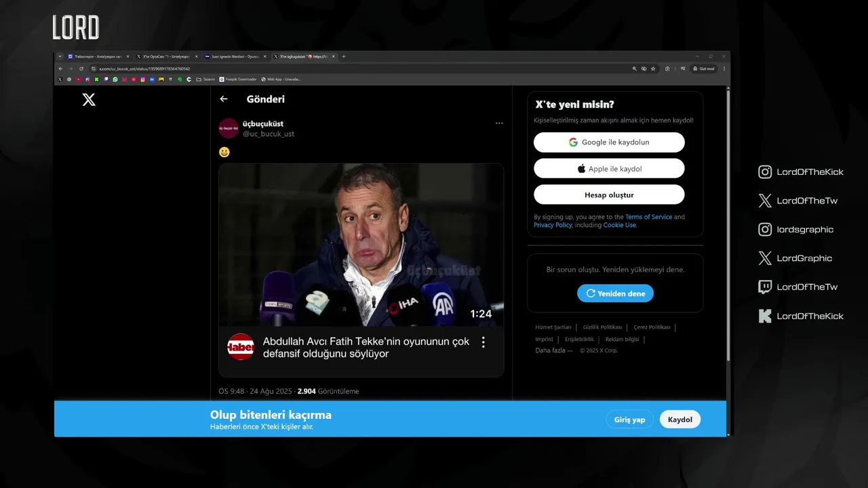Open the Chrome three-dot menu

pos(724,68)
